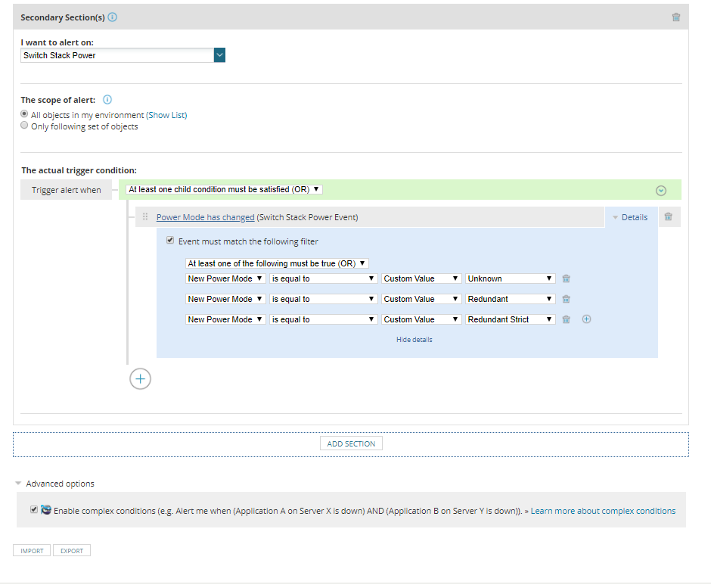Delete the Power Mode has changed condition
This screenshot has width=711, height=588.
[x=669, y=217]
